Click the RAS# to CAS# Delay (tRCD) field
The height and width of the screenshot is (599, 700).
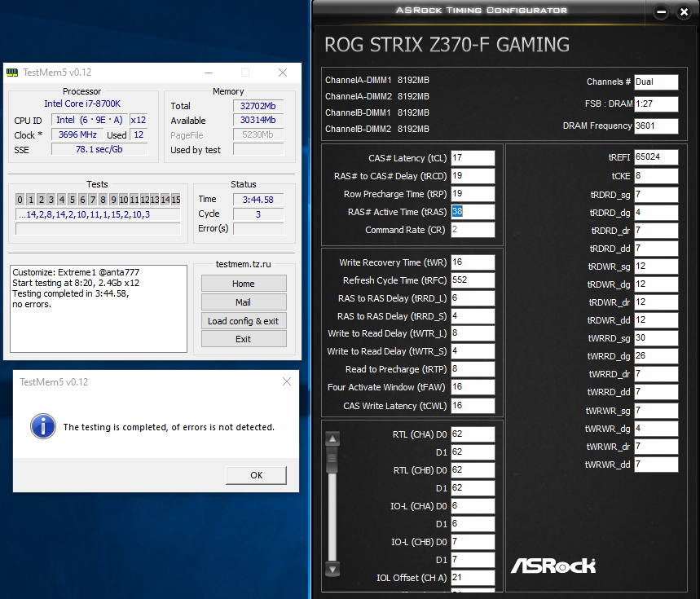pyautogui.click(x=473, y=176)
